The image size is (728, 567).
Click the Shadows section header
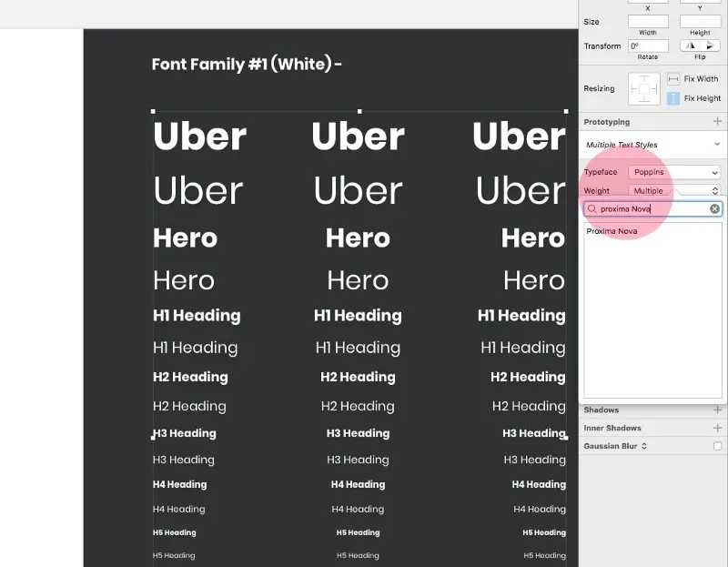coord(602,410)
